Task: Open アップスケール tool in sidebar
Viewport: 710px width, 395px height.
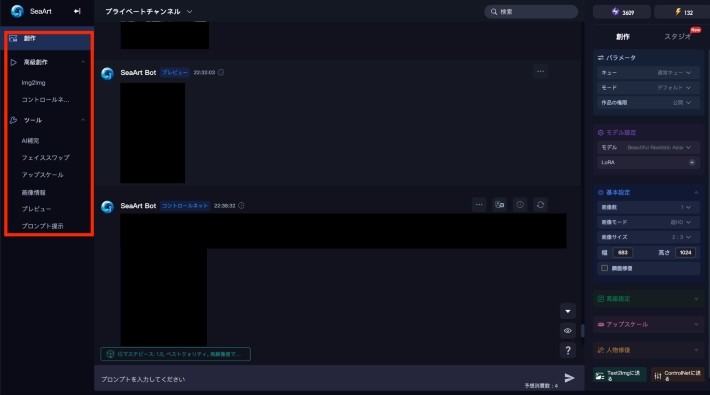Action: (42, 175)
